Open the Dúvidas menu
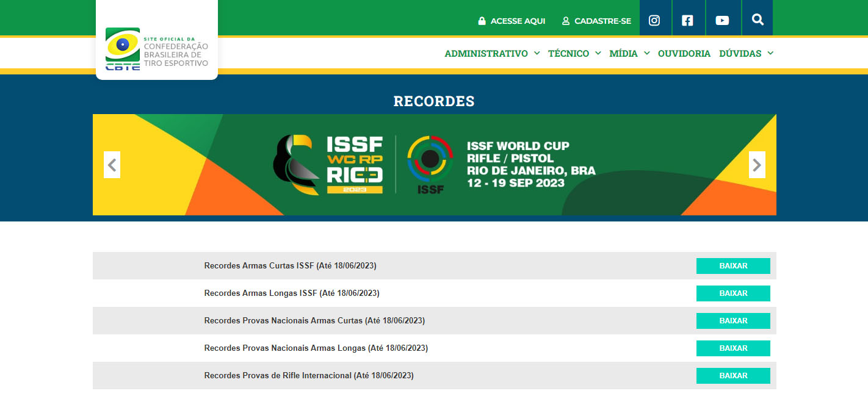Viewport: 868px width, 399px height. (740, 54)
